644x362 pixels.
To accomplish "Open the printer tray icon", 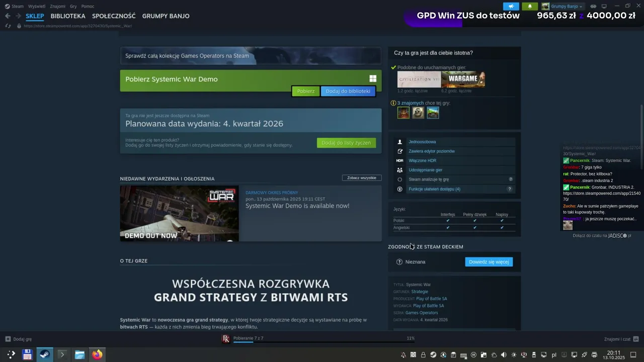I will pyautogui.click(x=594, y=355).
